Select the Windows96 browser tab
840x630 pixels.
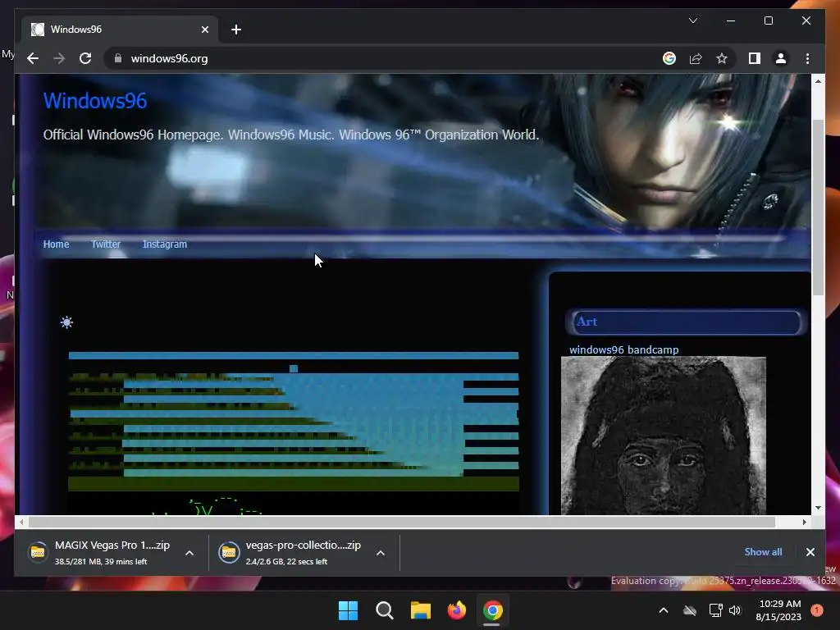point(120,30)
